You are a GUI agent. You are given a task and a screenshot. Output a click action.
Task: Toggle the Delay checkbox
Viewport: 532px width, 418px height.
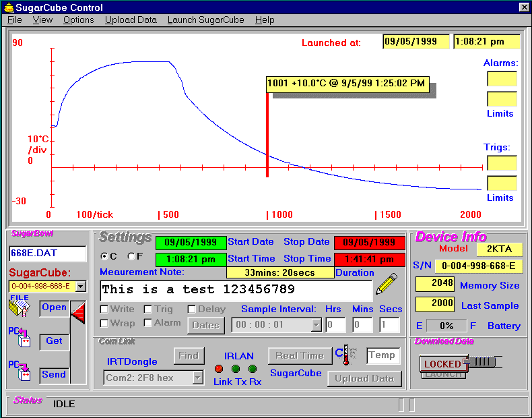click(191, 309)
